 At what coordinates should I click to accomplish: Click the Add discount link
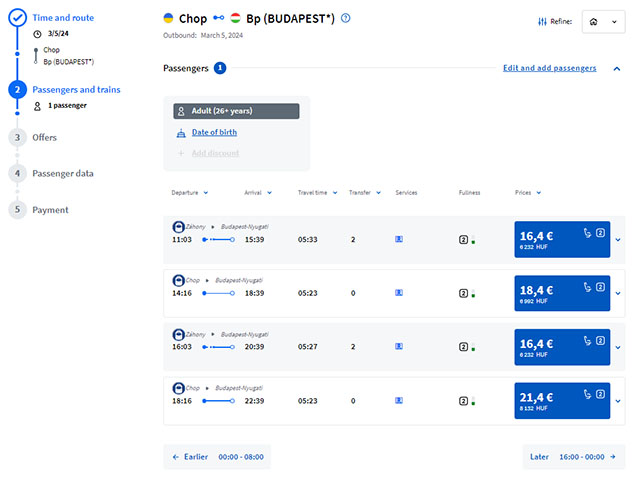(x=215, y=153)
